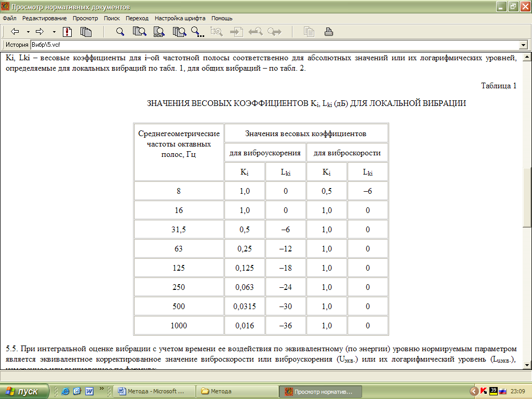Click the header для виброускорения

(265, 153)
